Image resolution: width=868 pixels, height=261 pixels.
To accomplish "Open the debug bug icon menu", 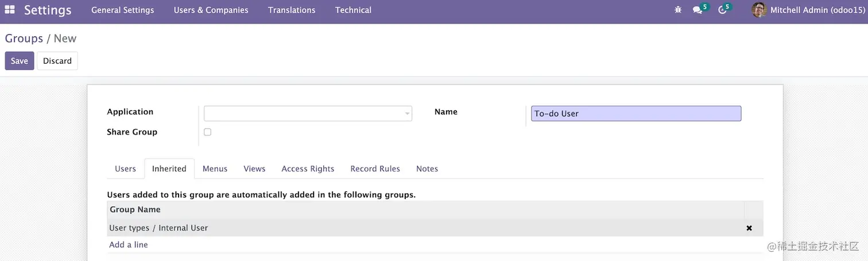I will click(678, 10).
